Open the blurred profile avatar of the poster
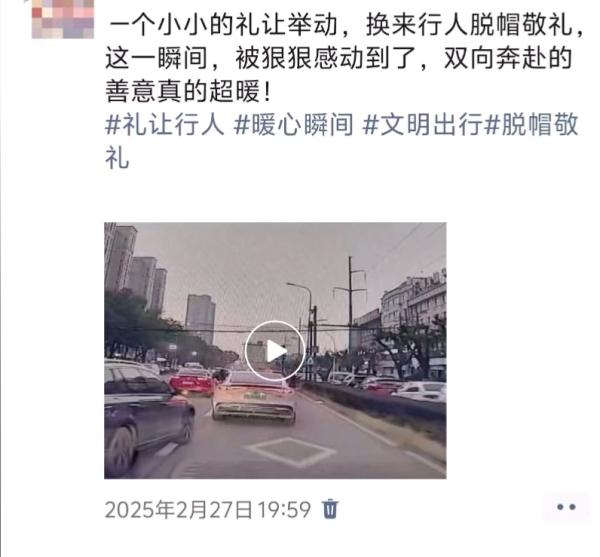 (x=63, y=18)
